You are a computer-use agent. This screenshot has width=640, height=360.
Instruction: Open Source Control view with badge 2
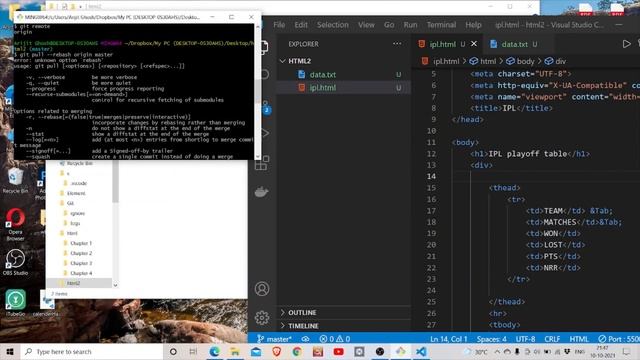point(264,107)
